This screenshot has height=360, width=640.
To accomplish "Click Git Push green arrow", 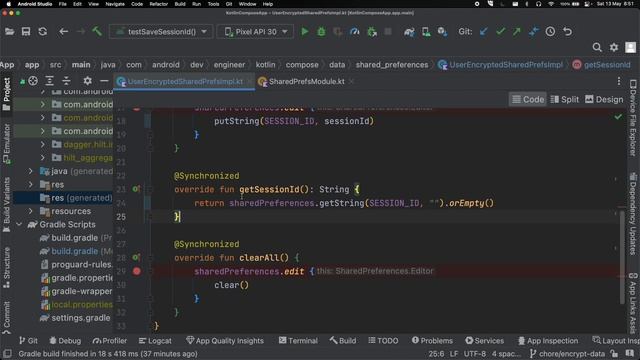I will pyautogui.click(x=517, y=32).
